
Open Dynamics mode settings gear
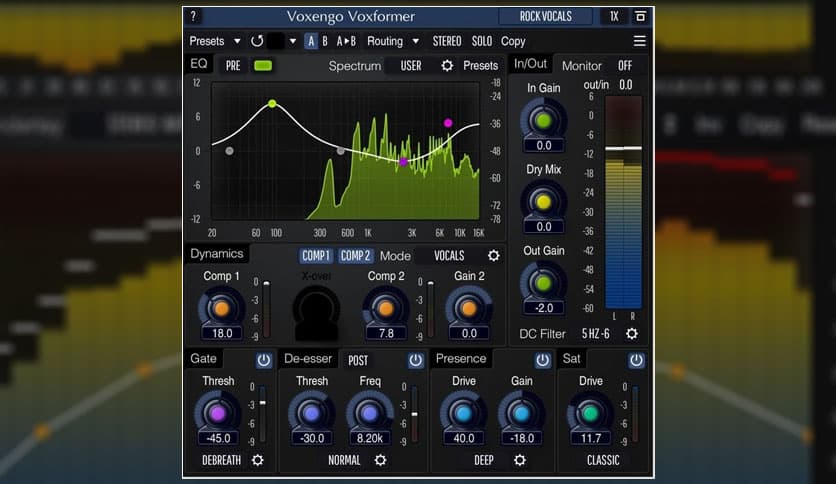coord(494,256)
